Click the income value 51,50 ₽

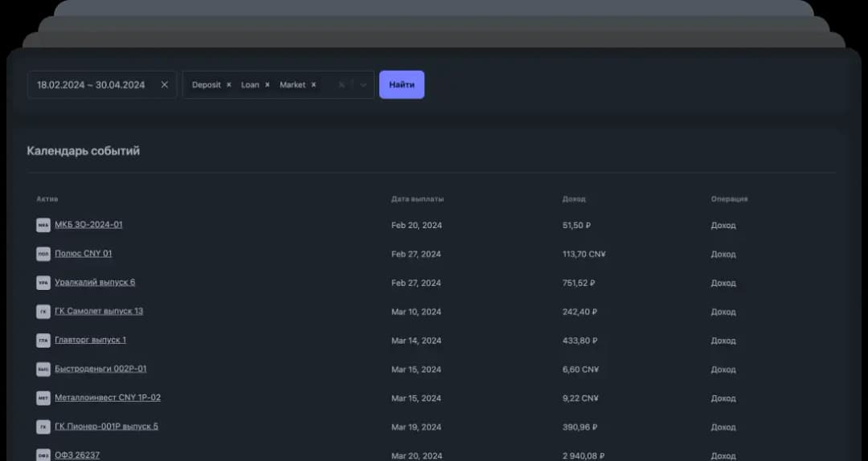click(576, 225)
